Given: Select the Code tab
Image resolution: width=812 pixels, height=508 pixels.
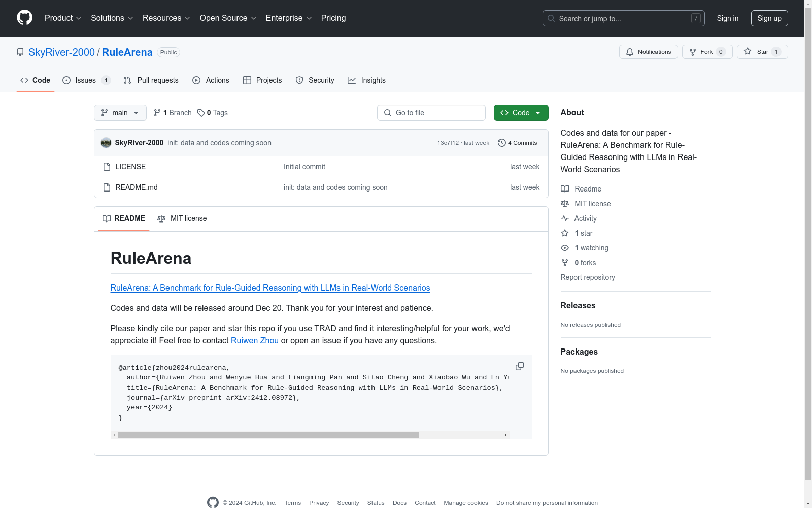Looking at the screenshot, I should [35, 80].
